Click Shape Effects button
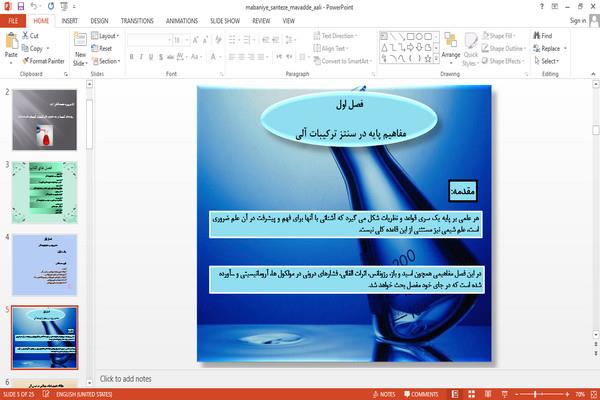 coord(502,61)
